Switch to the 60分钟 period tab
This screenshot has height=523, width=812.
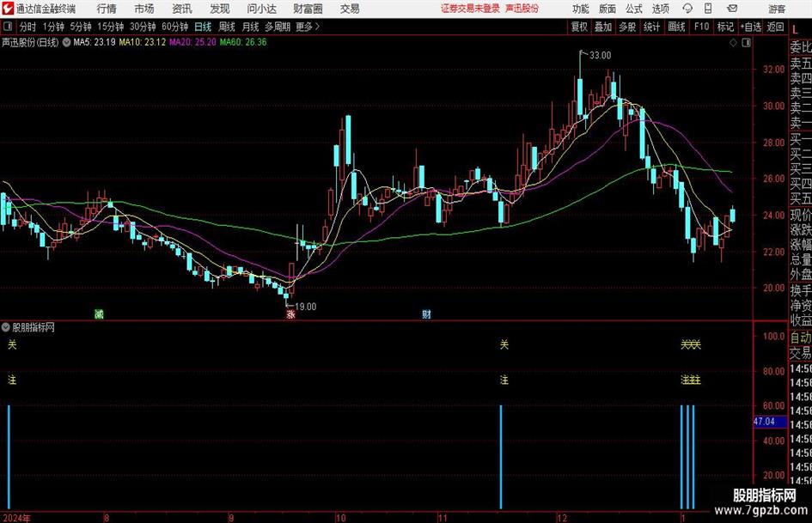tap(175, 27)
